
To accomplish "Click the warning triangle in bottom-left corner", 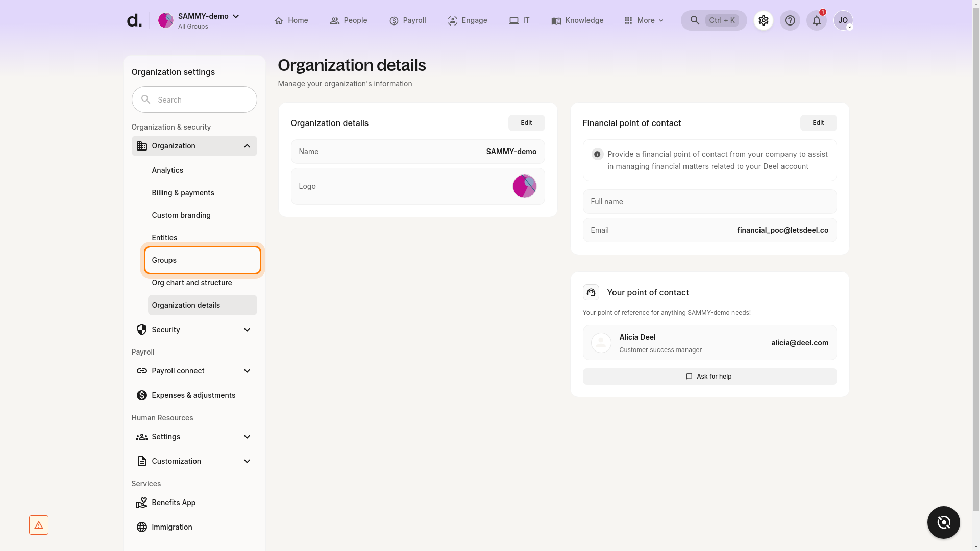I will [39, 524].
